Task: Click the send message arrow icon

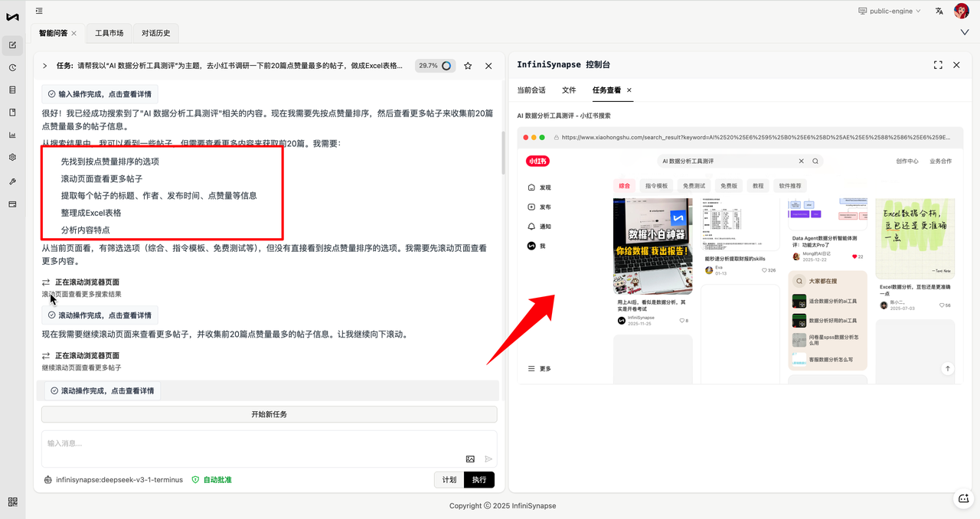Action: [x=488, y=459]
